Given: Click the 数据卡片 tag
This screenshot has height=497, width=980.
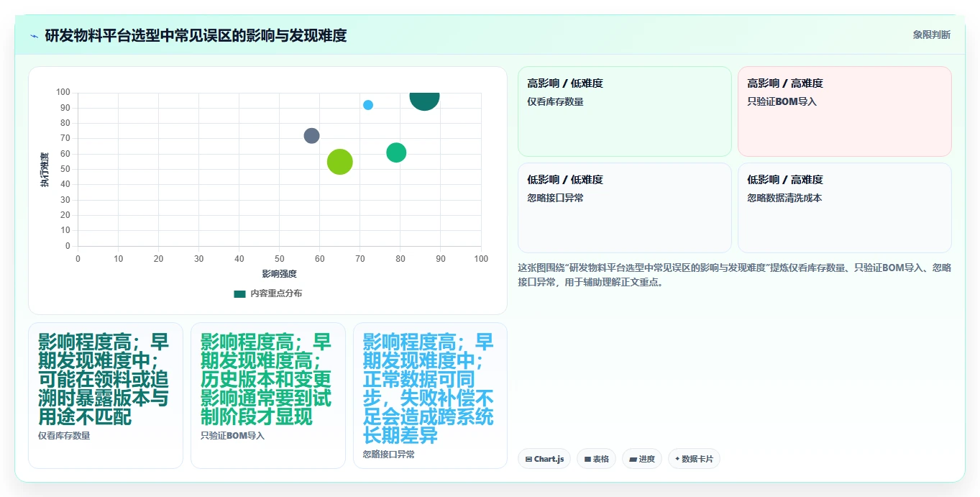Looking at the screenshot, I should 694,459.
